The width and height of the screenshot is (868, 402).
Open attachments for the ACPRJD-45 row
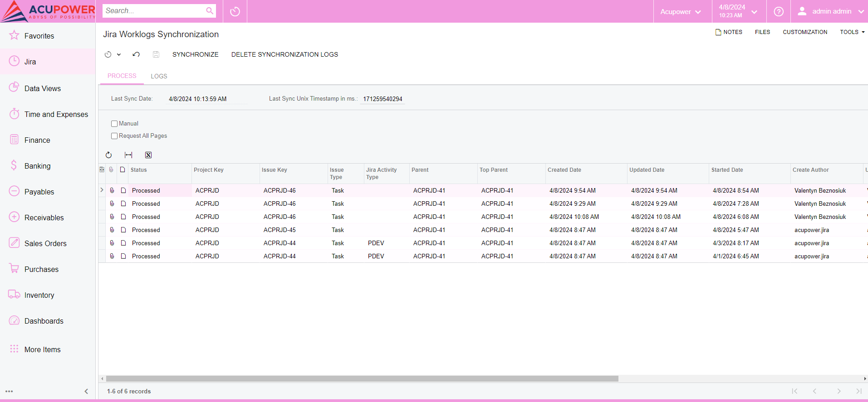112,230
